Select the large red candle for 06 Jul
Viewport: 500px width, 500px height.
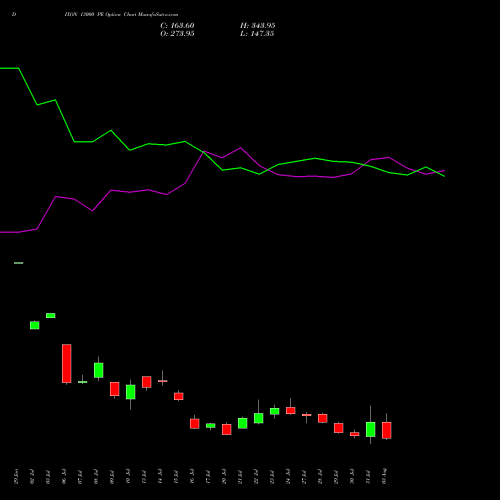click(67, 363)
